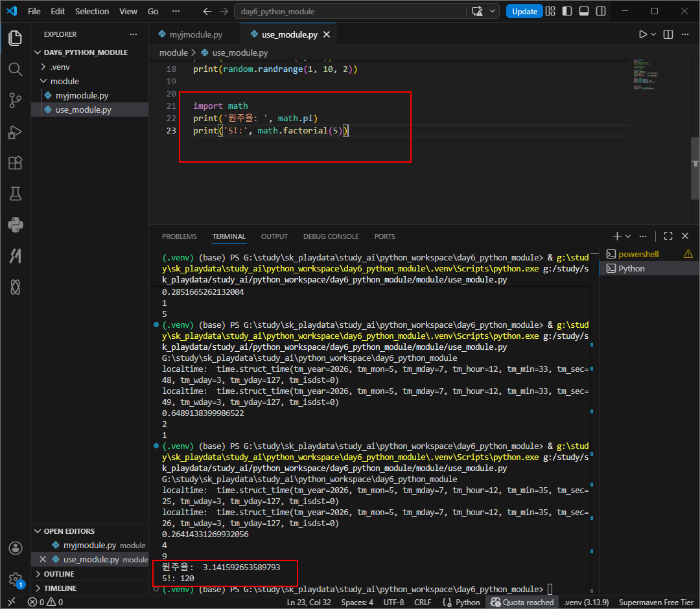Open the View menu
Viewport: 700px width, 609px height.
tap(128, 11)
